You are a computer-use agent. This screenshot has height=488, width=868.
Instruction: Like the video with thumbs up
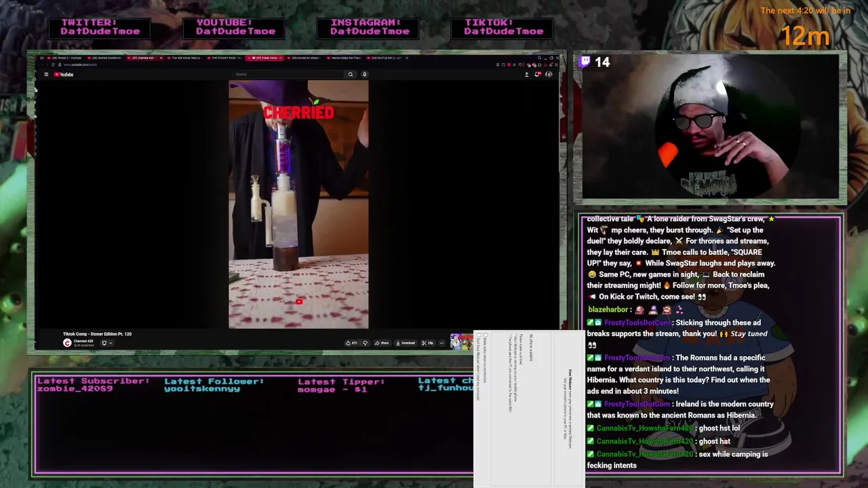[x=351, y=343]
